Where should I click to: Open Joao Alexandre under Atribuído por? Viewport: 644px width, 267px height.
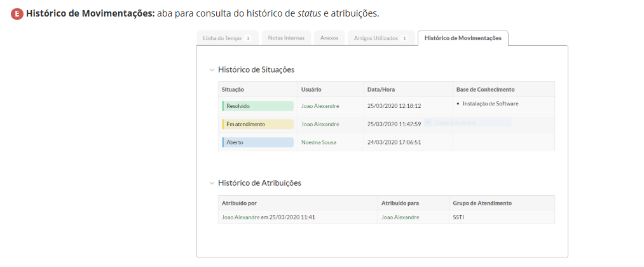[x=240, y=217]
